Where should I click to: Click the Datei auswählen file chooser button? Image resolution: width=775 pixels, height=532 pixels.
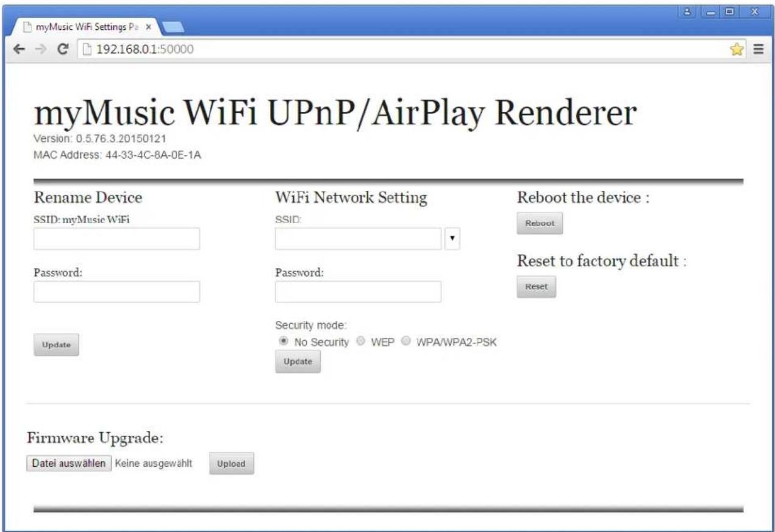[69, 463]
